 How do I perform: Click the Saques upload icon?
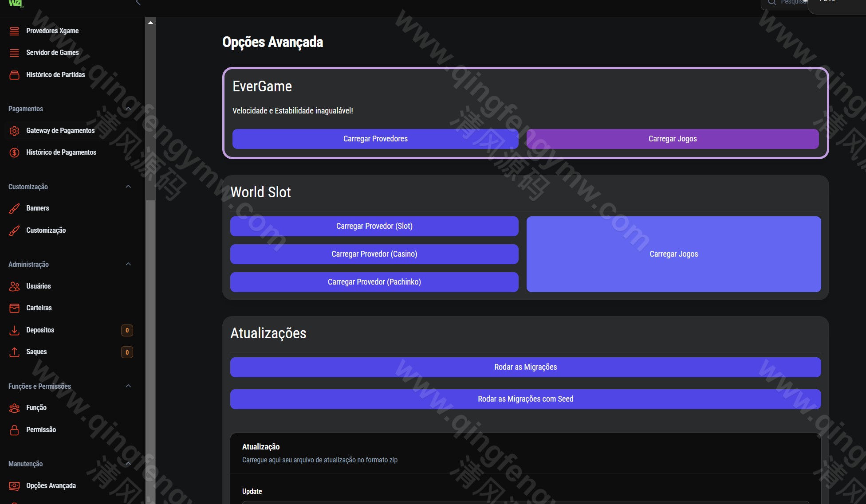[x=14, y=352]
